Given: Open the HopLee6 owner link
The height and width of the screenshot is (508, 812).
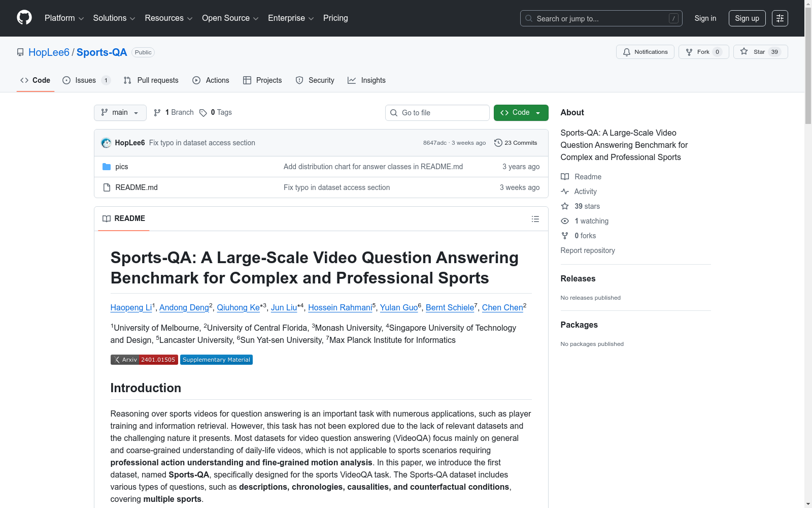Looking at the screenshot, I should 49,52.
